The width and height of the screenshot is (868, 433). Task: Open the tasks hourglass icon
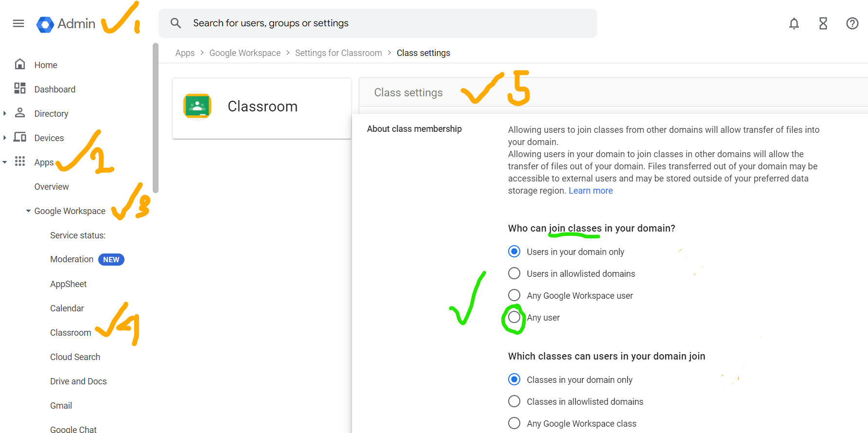click(823, 23)
